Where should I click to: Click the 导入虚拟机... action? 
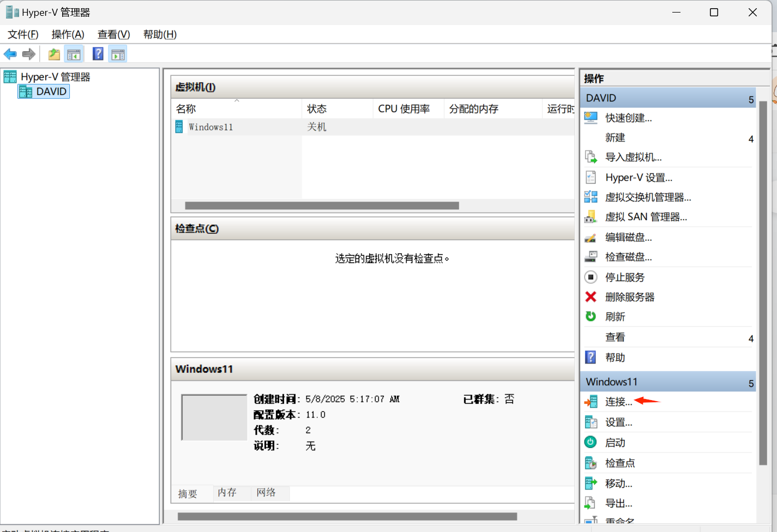click(x=634, y=157)
